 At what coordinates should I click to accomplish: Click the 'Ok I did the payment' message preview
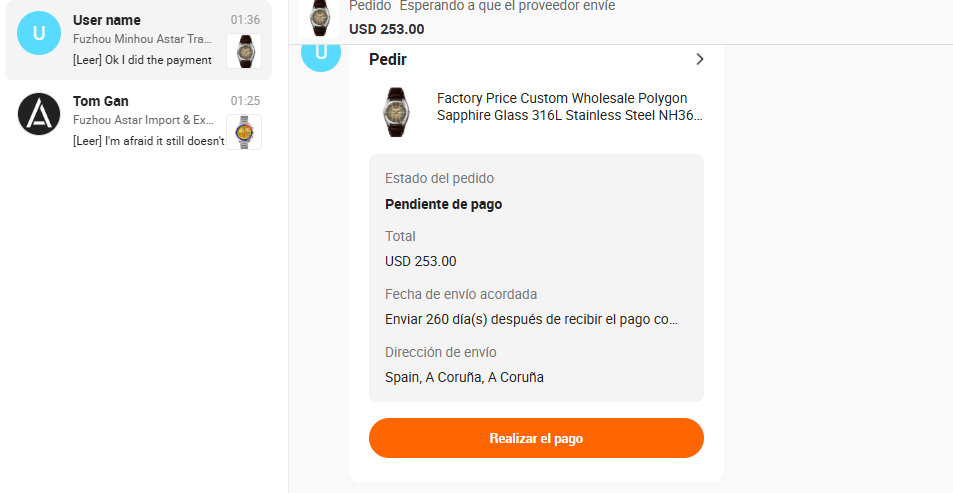click(x=142, y=60)
